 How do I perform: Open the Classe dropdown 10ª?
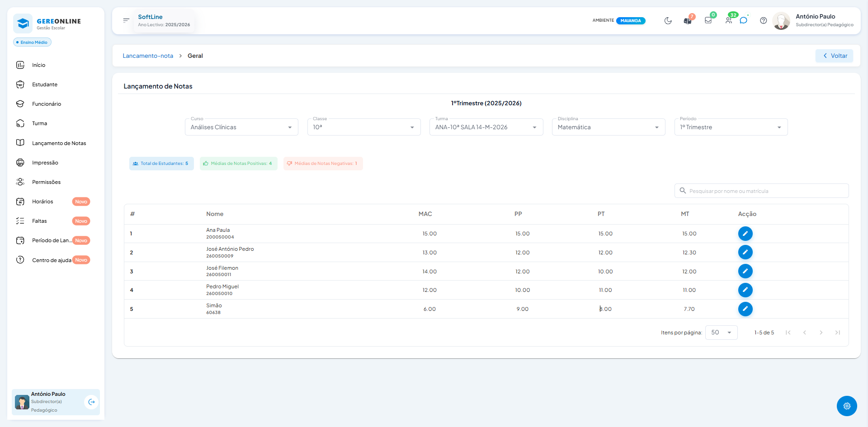coord(364,127)
